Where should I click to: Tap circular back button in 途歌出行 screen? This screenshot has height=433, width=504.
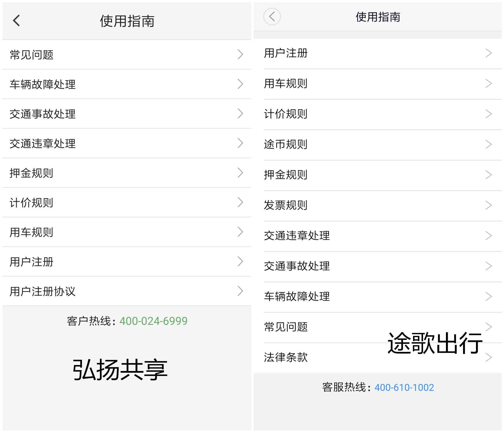click(272, 17)
